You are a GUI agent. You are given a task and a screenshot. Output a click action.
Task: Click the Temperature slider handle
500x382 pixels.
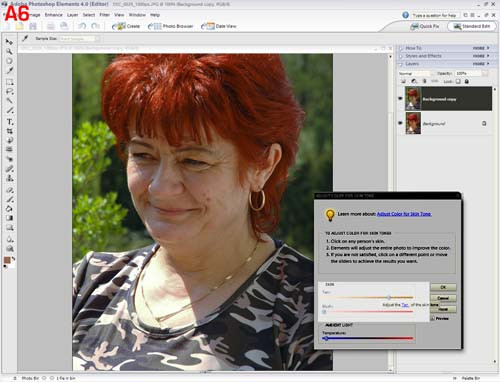pyautogui.click(x=326, y=338)
